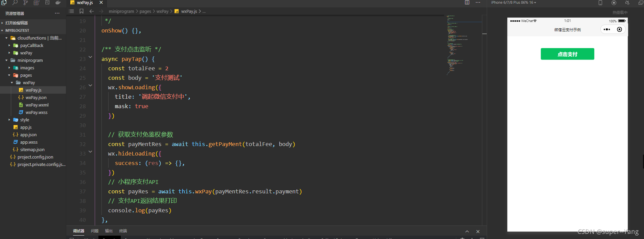Viewport: 644px width, 239px height.
Task: Open project.config.json in the file tree
Action: coord(33,157)
